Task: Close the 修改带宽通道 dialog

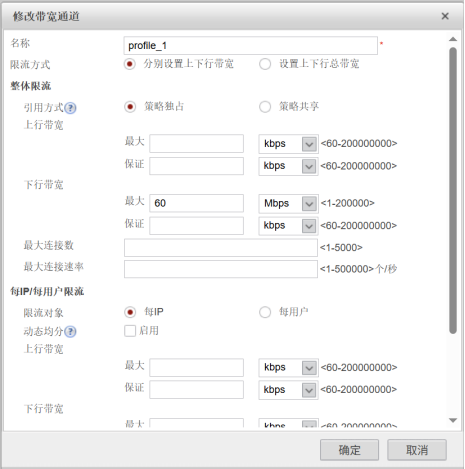Action: point(445,16)
